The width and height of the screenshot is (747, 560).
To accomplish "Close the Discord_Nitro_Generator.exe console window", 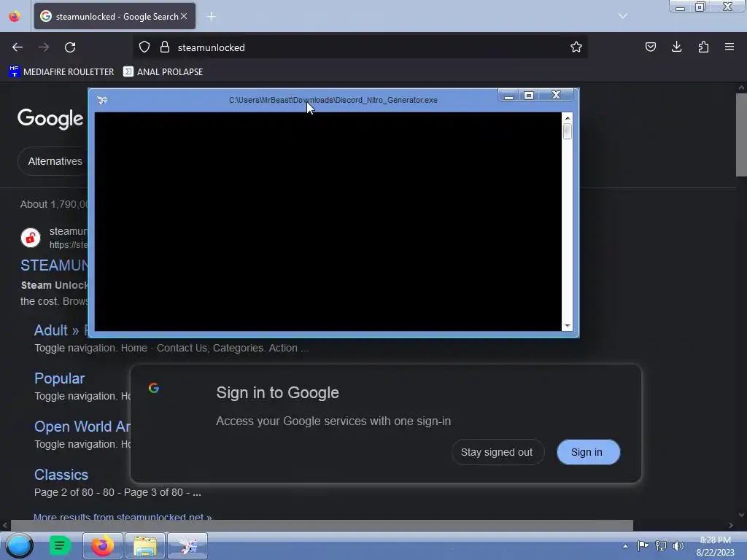I will tap(556, 95).
